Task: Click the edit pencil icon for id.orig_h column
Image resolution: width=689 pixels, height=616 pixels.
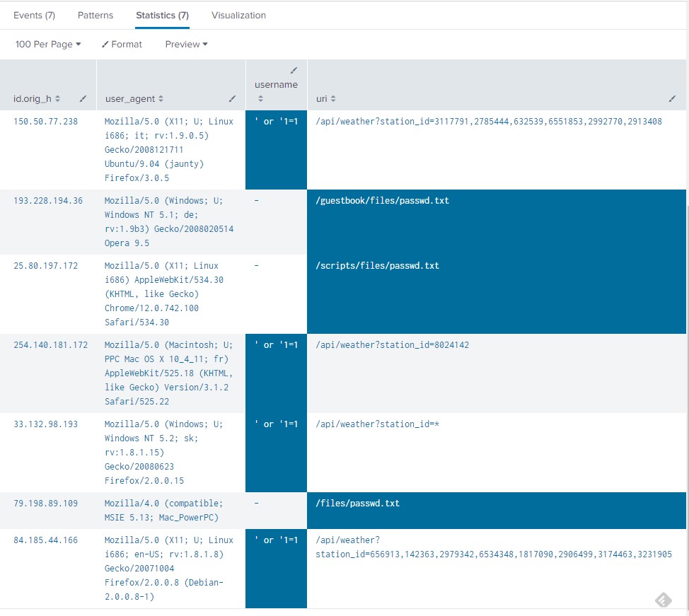Action: (x=83, y=98)
